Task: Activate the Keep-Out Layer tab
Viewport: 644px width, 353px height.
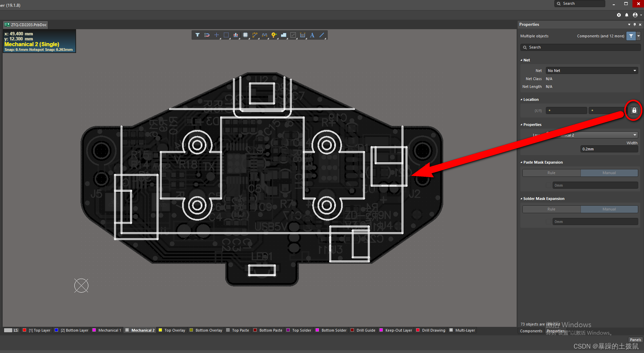Action: pos(396,330)
